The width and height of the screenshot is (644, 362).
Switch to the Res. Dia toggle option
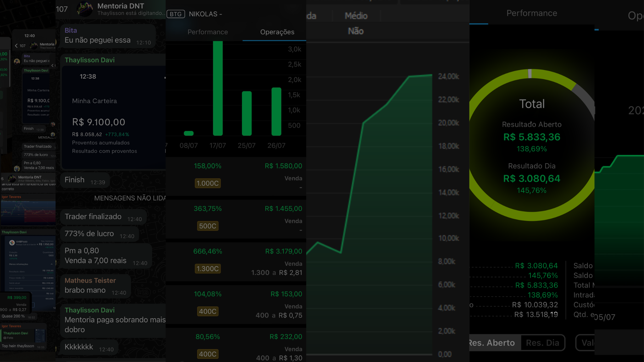(x=542, y=343)
